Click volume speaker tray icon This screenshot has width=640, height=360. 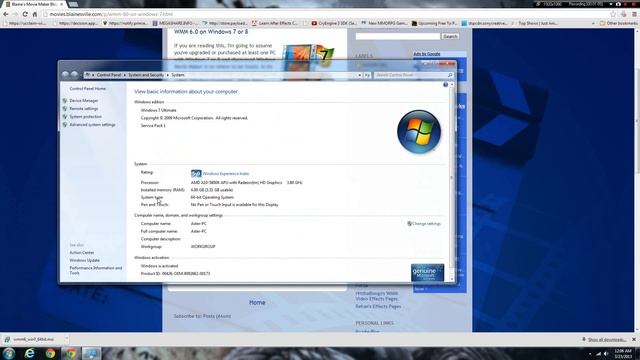[x=607, y=353]
